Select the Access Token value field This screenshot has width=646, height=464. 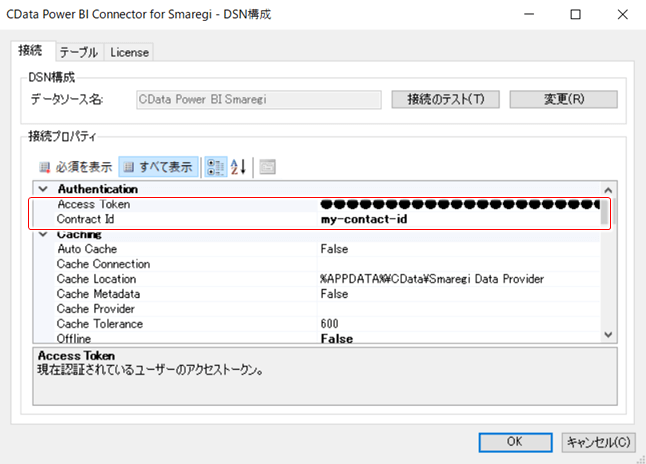pos(459,204)
